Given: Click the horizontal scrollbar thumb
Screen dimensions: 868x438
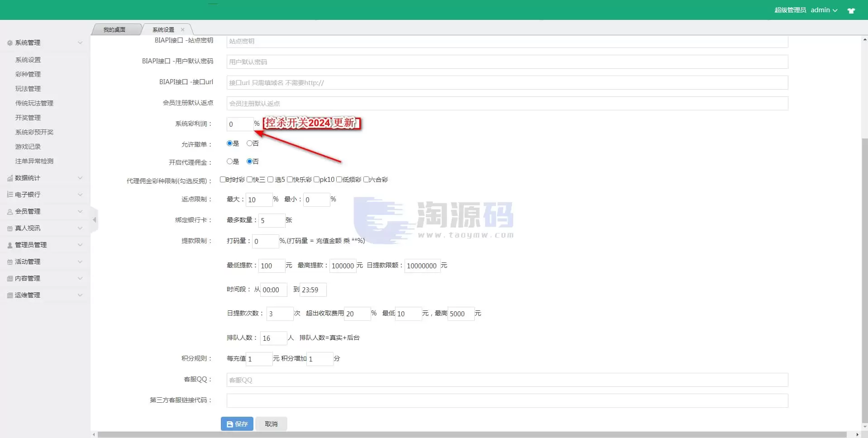Looking at the screenshot, I should (x=472, y=434).
